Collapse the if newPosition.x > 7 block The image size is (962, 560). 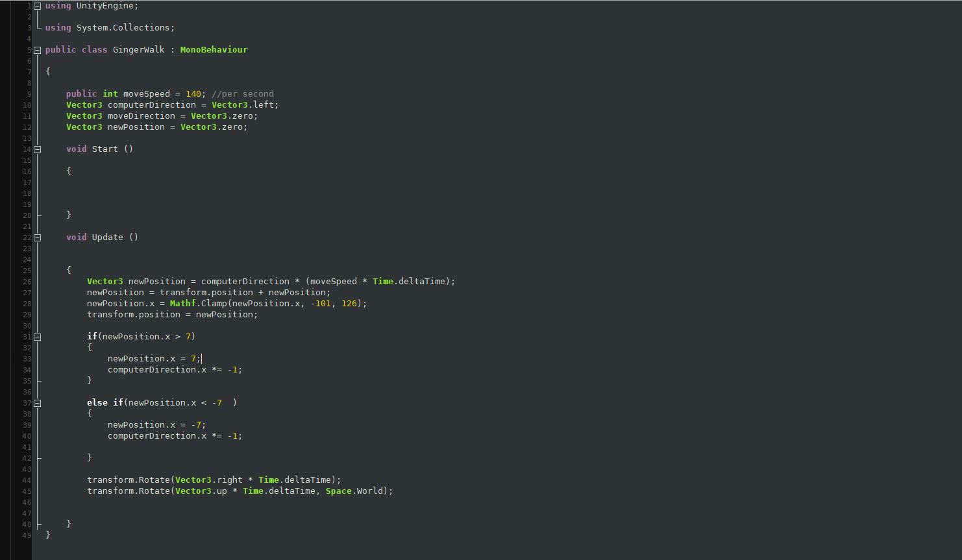pyautogui.click(x=37, y=337)
